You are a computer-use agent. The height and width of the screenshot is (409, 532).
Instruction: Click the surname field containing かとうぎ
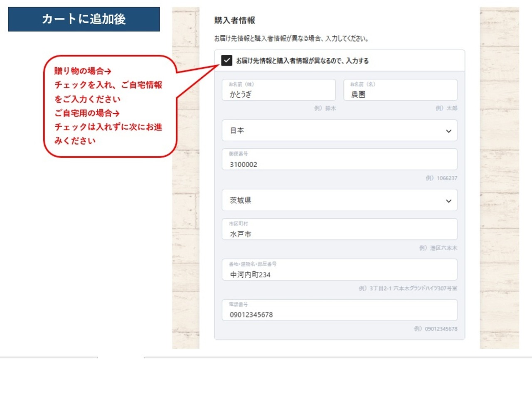279,90
